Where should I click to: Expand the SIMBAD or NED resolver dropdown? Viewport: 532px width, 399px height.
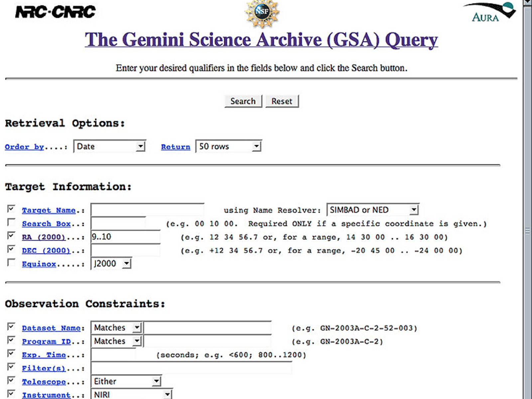pos(373,210)
